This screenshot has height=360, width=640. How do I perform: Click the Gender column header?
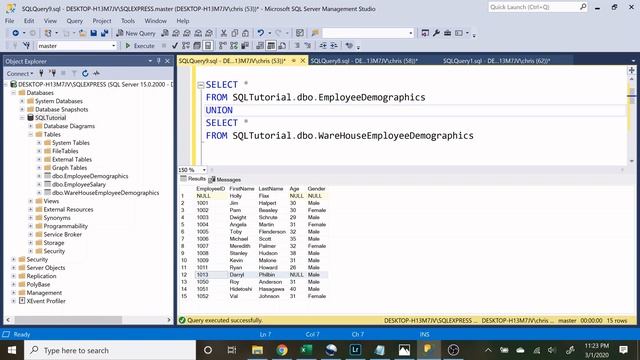tap(316, 189)
